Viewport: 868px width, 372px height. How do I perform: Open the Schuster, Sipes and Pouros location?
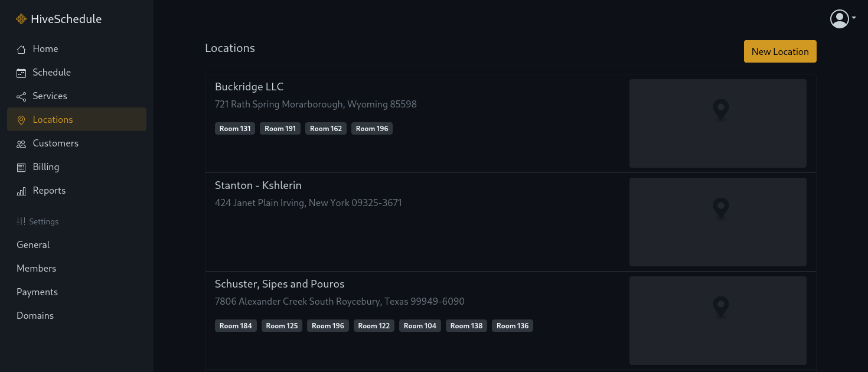[279, 284]
